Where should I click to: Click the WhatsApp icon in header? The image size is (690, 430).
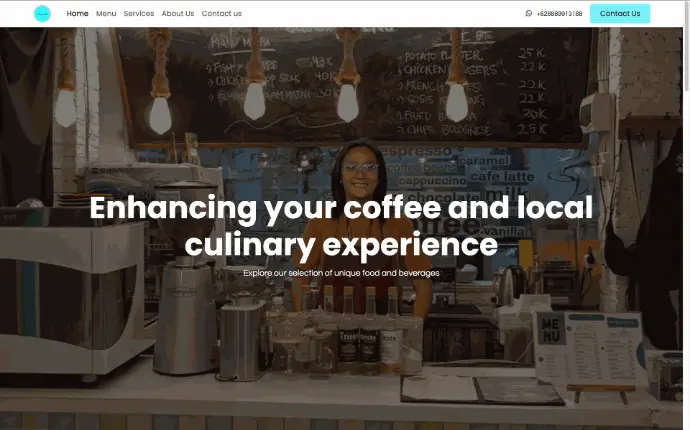click(x=529, y=13)
